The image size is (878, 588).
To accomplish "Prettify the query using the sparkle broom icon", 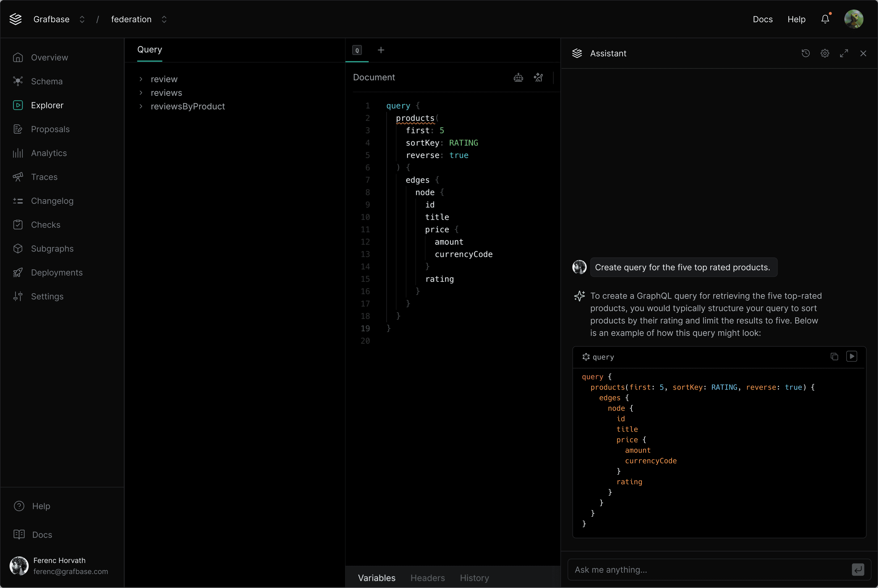I will tap(538, 77).
